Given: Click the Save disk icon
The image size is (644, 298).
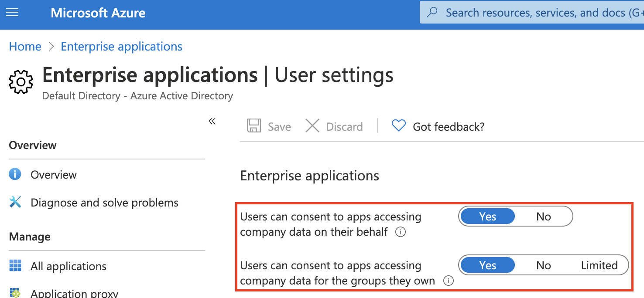Looking at the screenshot, I should [254, 126].
